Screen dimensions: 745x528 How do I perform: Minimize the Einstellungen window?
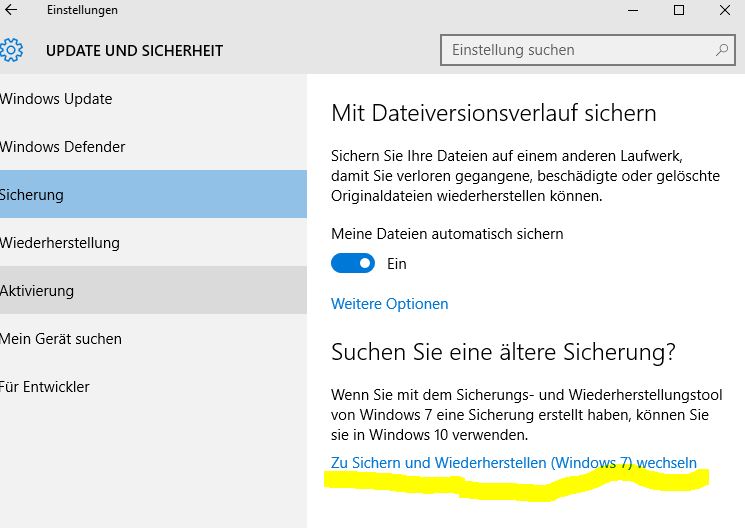(633, 10)
